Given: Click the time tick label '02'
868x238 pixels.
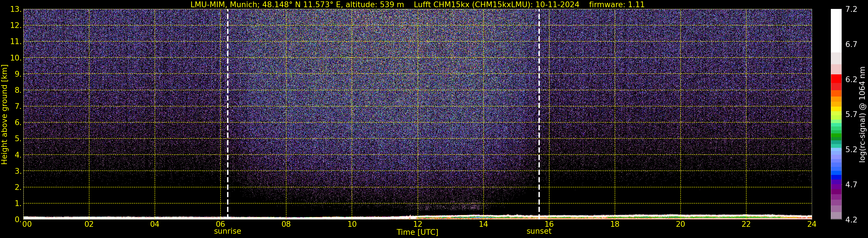Looking at the screenshot, I should click(x=89, y=224).
